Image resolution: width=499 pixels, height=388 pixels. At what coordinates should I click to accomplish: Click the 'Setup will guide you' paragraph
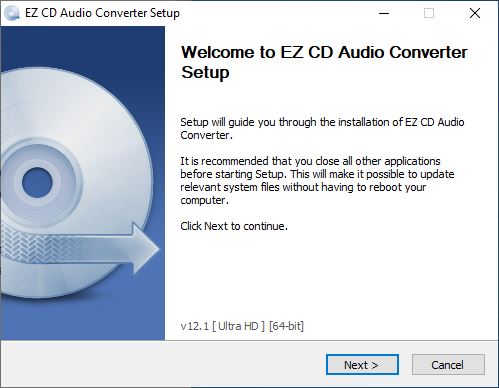tap(322, 129)
